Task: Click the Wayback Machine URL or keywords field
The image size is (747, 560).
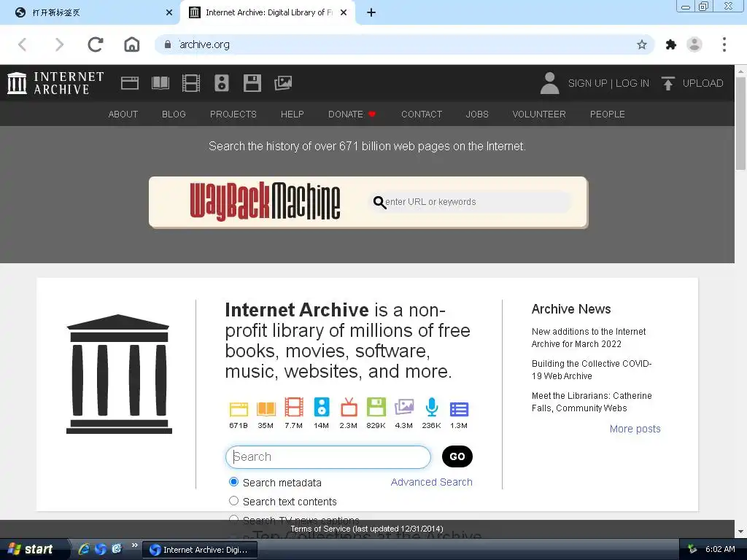Action: pyautogui.click(x=471, y=202)
